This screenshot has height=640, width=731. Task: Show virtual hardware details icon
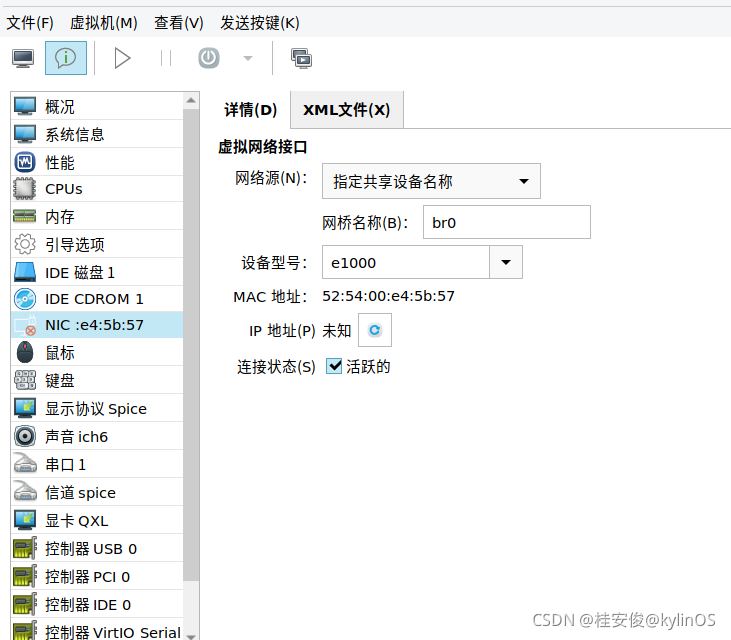click(66, 58)
